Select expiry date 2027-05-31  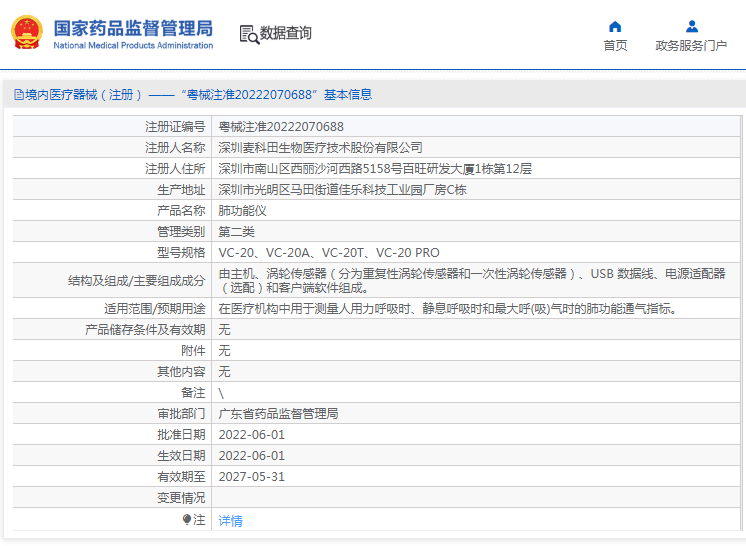pos(251,477)
